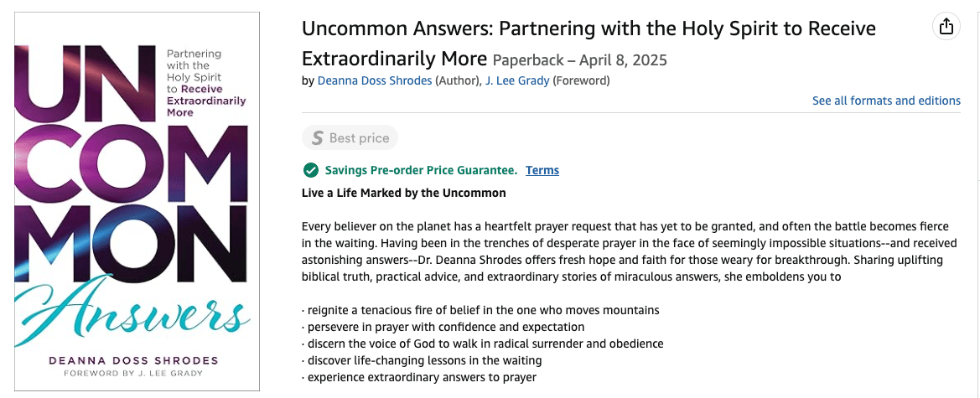Click the Foreword by J. Lee Grady cover text
This screenshot has width=980, height=398.
133,374
